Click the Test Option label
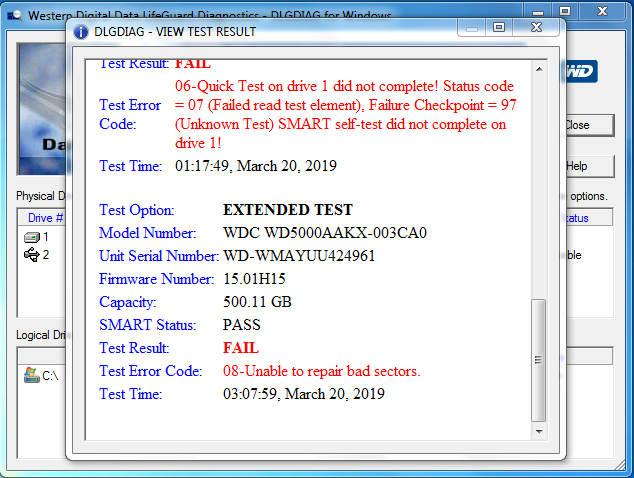Viewport: 634px width, 478px height. coord(137,210)
